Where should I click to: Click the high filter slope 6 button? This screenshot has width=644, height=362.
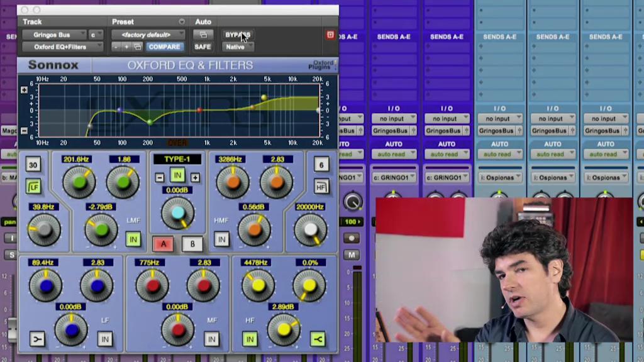tap(321, 165)
